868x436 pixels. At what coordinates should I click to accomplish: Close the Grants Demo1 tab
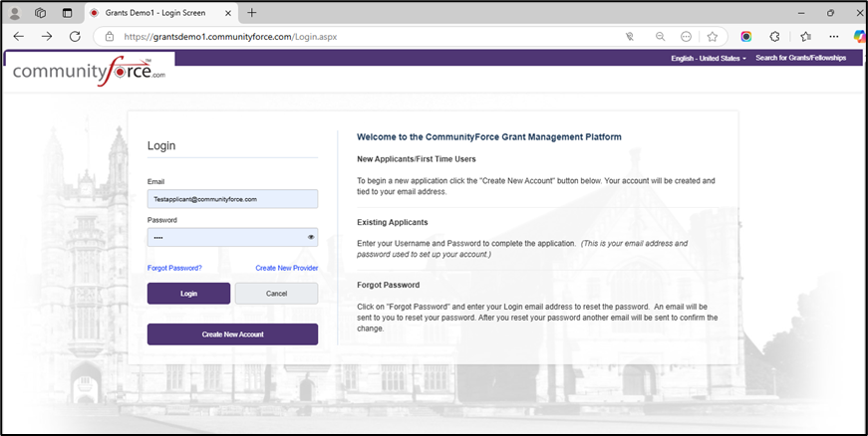228,13
